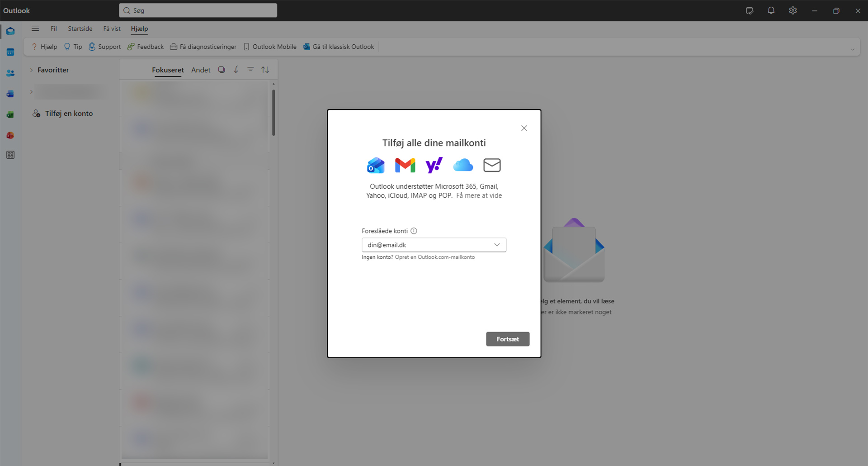Open the More apps grid icon
The width and height of the screenshot is (868, 466).
click(x=10, y=155)
